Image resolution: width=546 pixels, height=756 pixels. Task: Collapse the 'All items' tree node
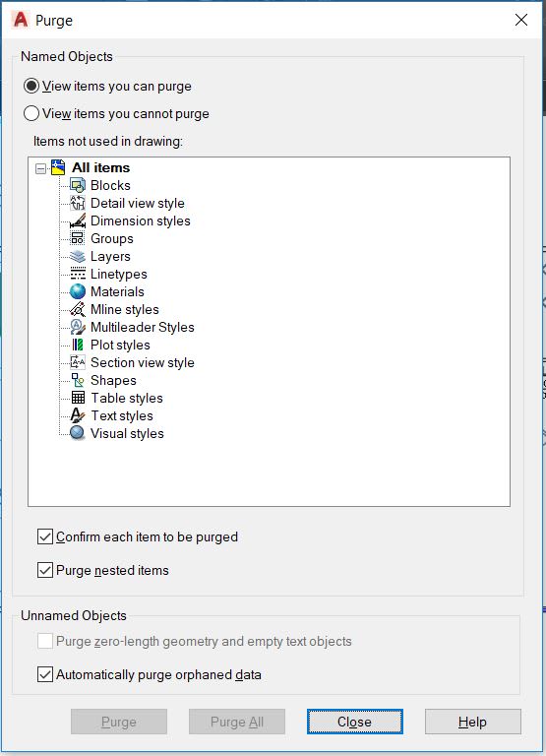[41, 168]
